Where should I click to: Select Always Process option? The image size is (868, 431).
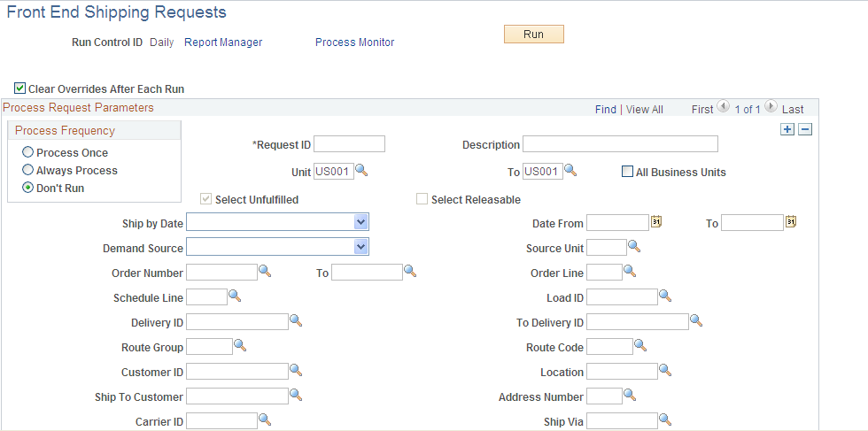pyautogui.click(x=27, y=170)
